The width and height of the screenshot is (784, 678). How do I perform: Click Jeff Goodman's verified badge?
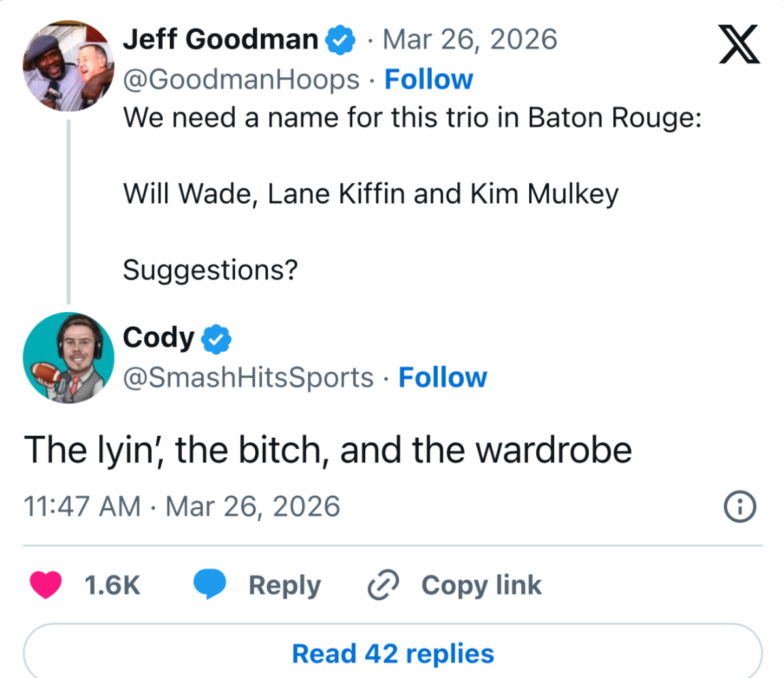click(340, 40)
